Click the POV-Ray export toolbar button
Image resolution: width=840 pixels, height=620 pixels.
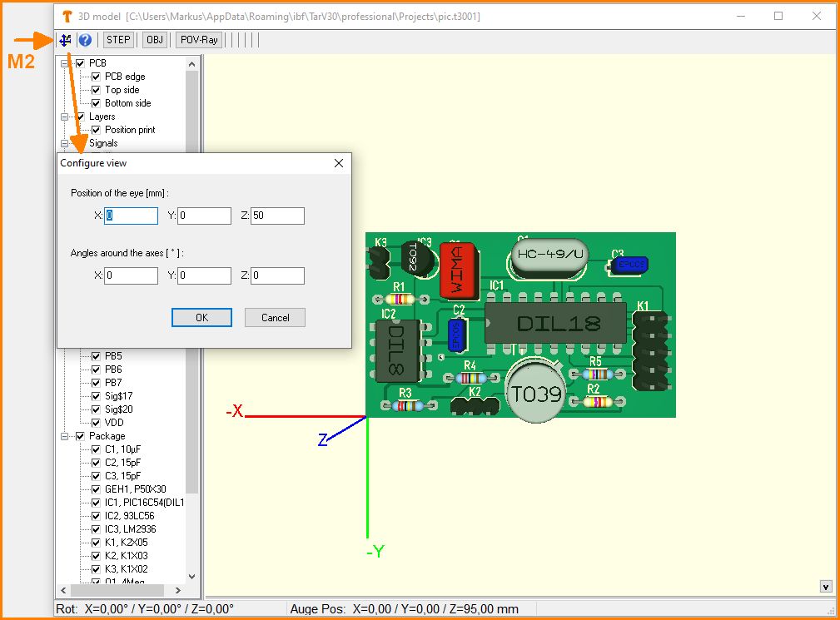[x=199, y=40]
